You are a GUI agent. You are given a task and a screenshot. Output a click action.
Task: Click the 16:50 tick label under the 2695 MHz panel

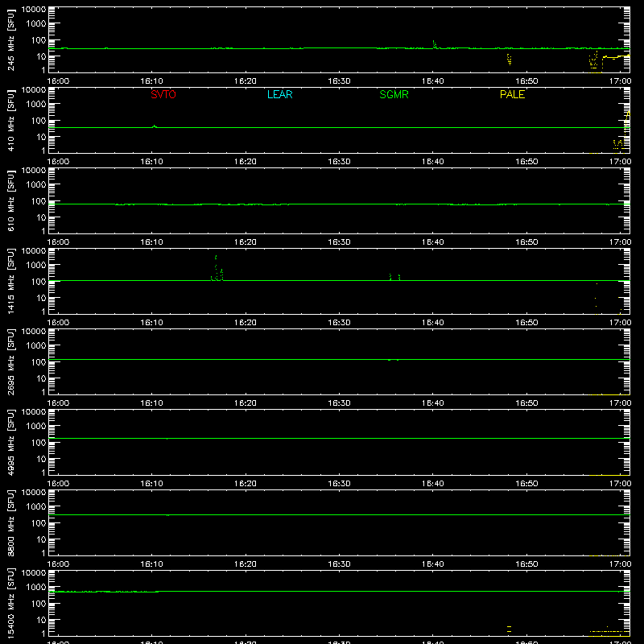pos(526,403)
